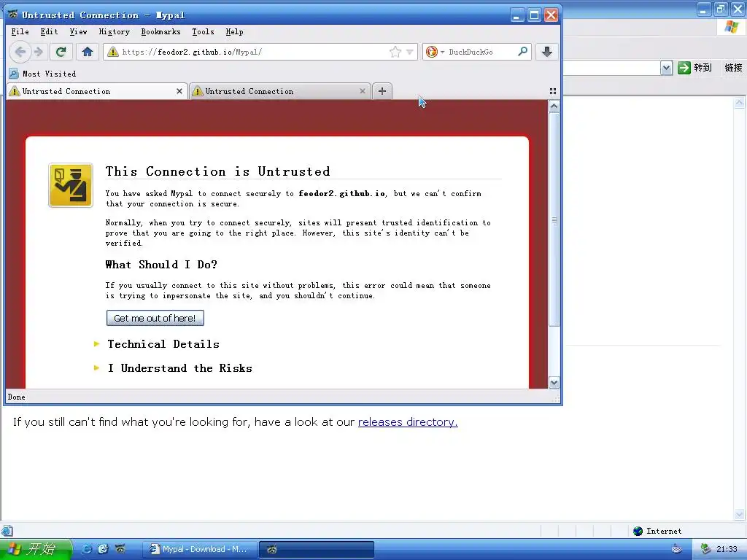
Task: Show all tabs with the grid icon
Action: pyautogui.click(x=553, y=91)
